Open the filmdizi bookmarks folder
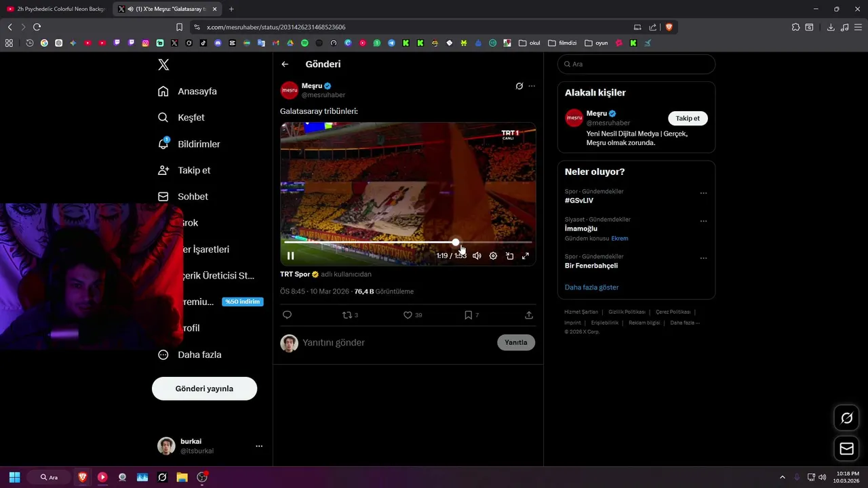Image resolution: width=868 pixels, height=488 pixels. click(x=562, y=43)
